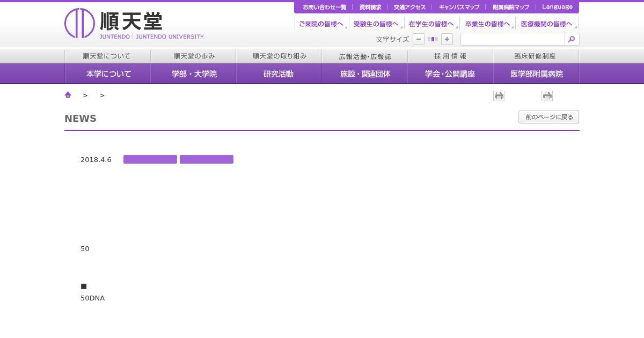644x338 pixels.
Task: Click the second printer icon near the right
Action: click(x=547, y=95)
